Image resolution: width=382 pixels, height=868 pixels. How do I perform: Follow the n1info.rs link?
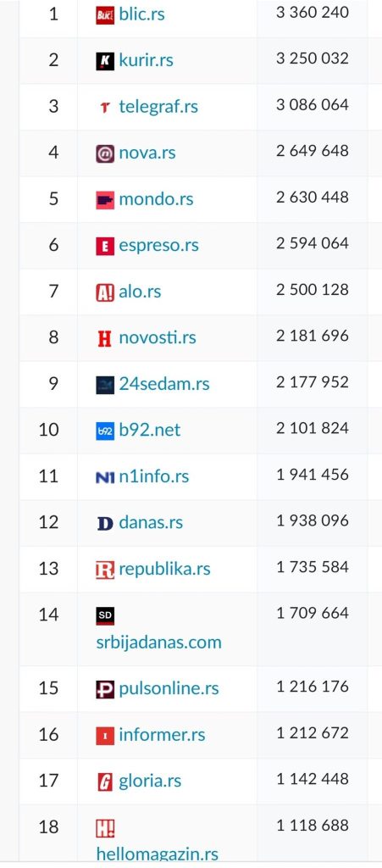(x=154, y=476)
